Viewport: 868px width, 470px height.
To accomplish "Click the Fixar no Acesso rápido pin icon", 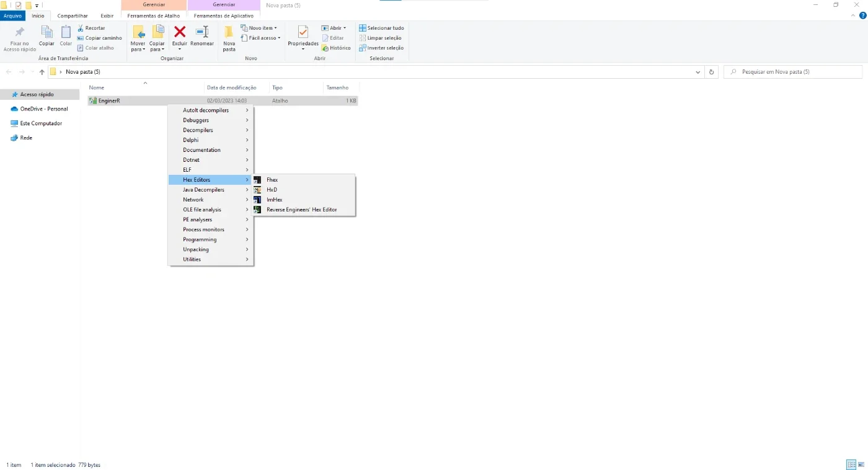I will [20, 32].
